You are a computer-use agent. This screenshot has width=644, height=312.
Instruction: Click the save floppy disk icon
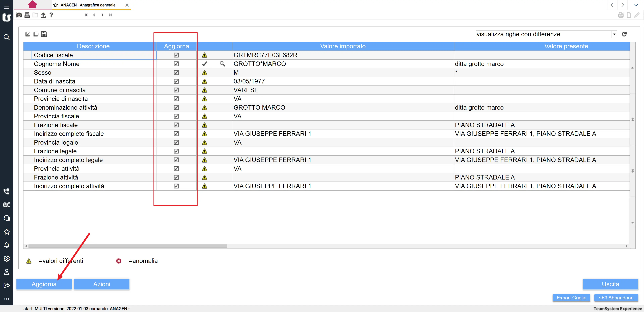[x=44, y=34]
